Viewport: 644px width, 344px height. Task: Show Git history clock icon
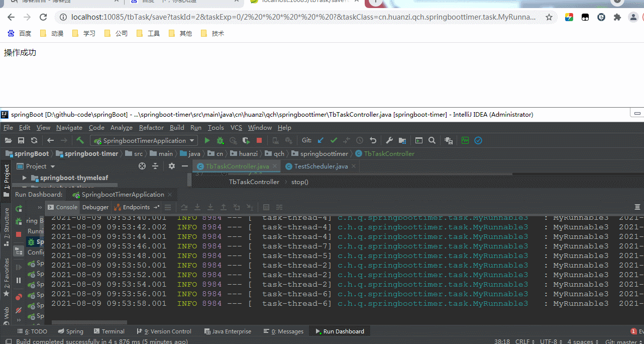360,140
